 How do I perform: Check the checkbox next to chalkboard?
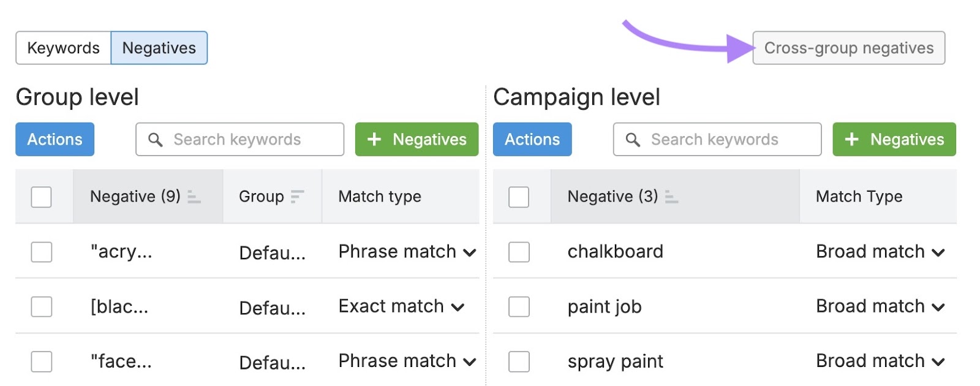pos(519,251)
